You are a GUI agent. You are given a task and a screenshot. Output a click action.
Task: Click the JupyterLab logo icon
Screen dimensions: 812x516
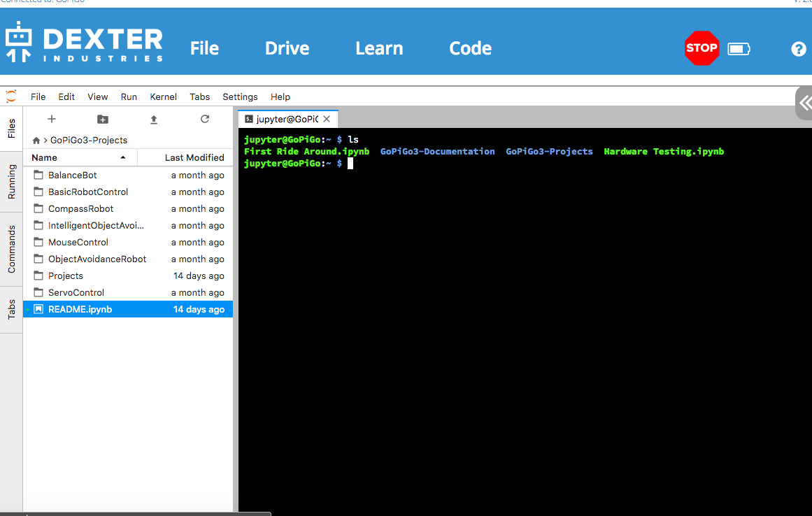click(x=11, y=96)
